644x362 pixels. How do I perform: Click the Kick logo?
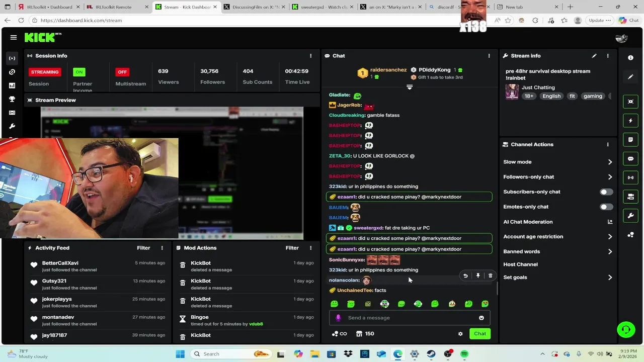pyautogui.click(x=43, y=38)
